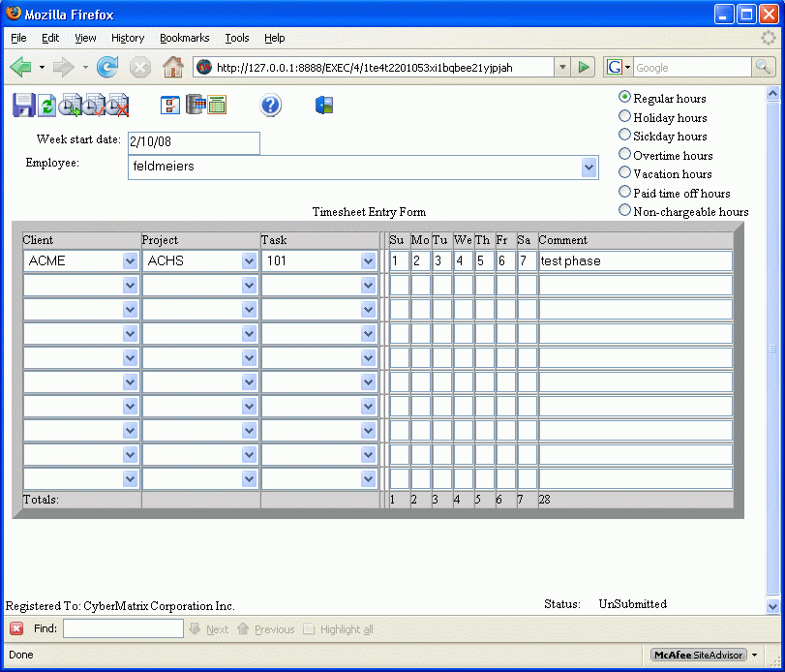Open the Project dropdown showing ACHS
The height and width of the screenshot is (672, 785).
(x=250, y=260)
